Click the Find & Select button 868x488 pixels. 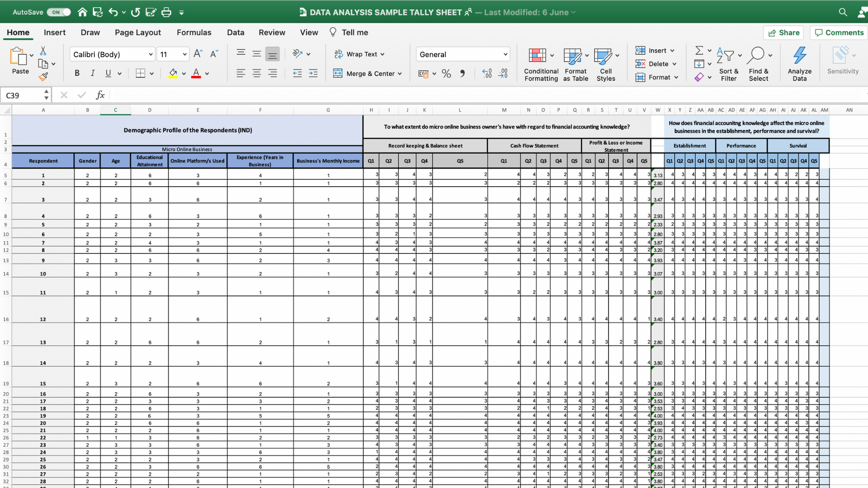(x=759, y=64)
